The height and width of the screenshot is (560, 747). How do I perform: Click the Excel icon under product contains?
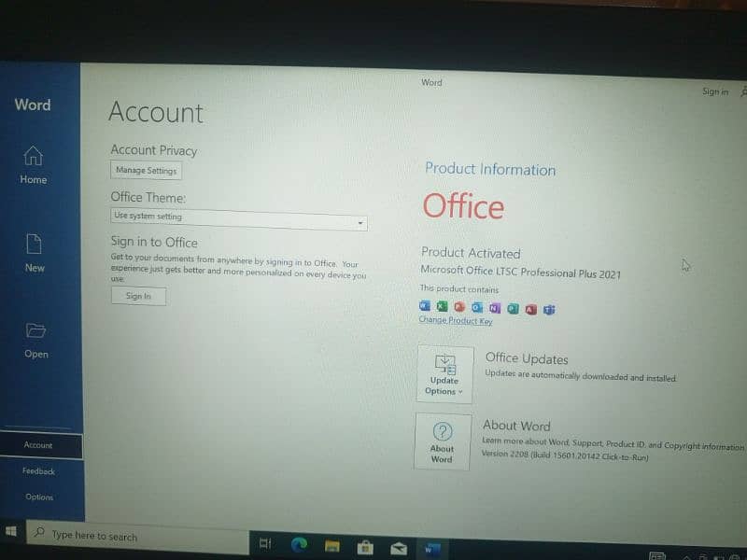pyautogui.click(x=443, y=307)
